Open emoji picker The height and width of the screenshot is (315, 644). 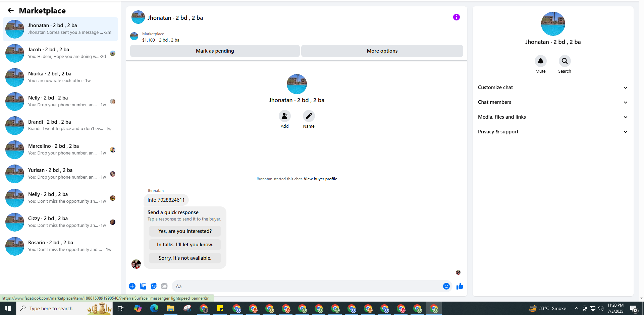pyautogui.click(x=446, y=286)
